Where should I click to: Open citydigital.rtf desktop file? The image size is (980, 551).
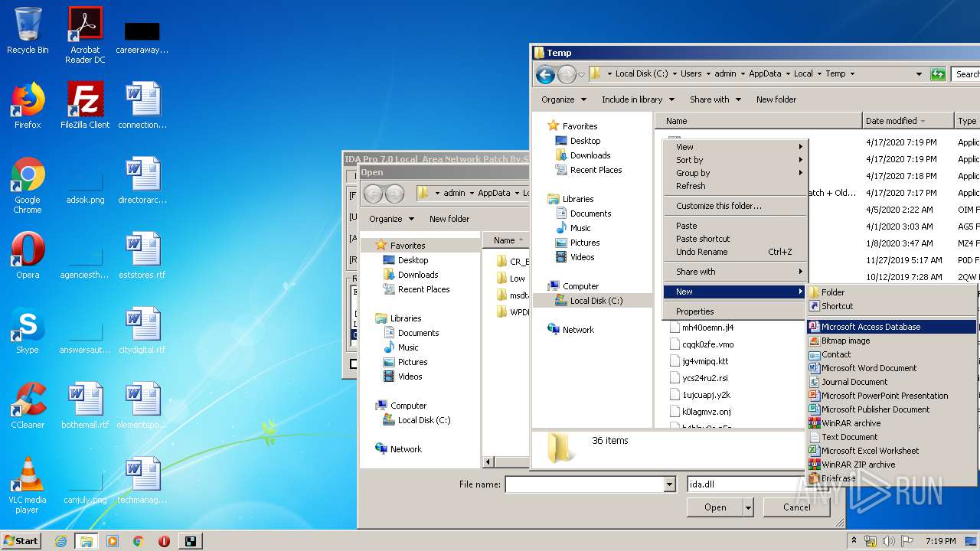[x=142, y=331]
